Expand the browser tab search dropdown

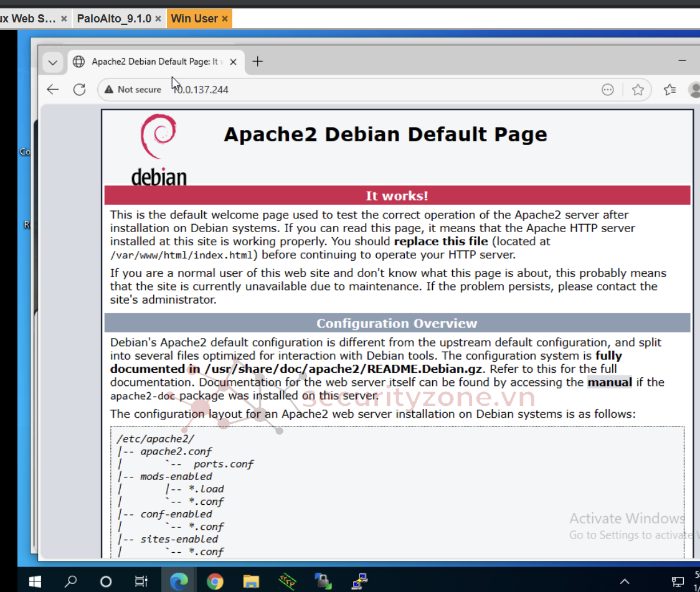point(53,62)
